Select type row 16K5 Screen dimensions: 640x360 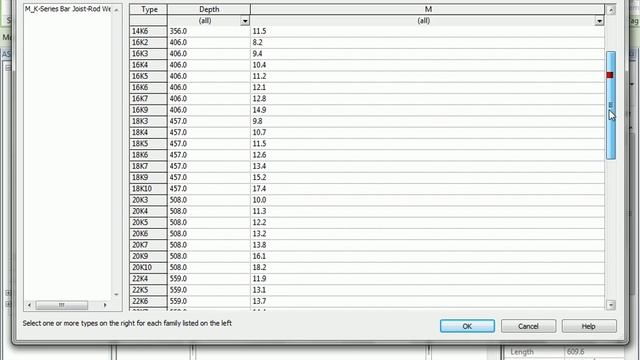367,76
